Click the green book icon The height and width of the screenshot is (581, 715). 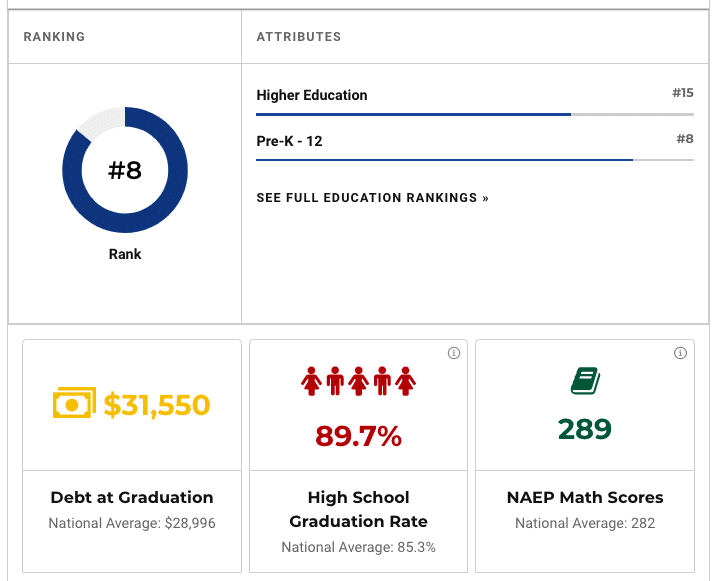point(585,381)
